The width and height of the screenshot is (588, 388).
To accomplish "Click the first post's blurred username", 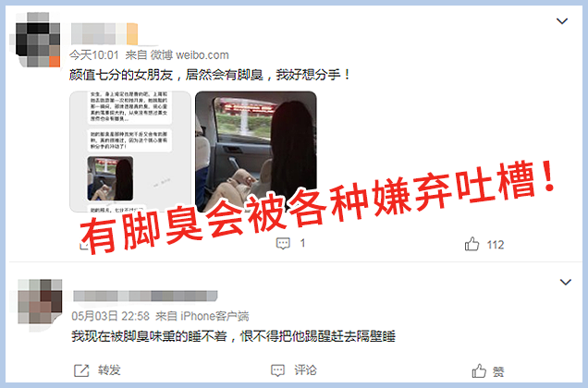I will [x=104, y=34].
